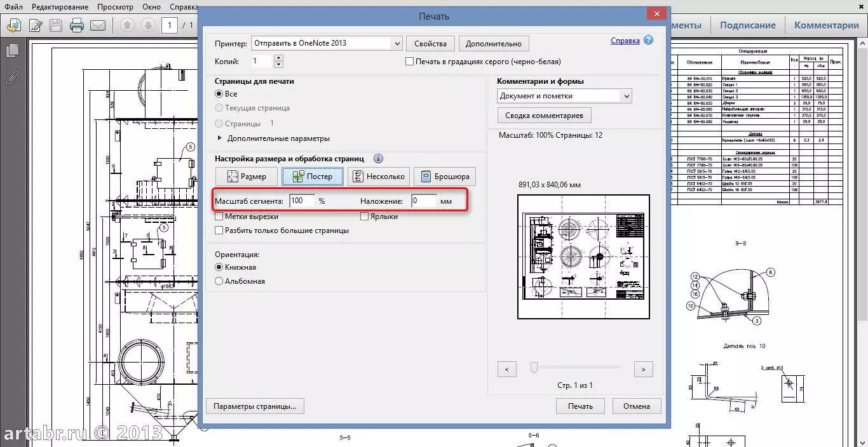
Task: Enable Печать в градациях серого
Action: (410, 61)
